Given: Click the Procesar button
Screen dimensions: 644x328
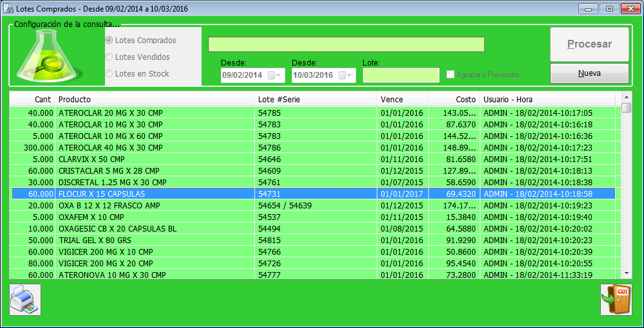Looking at the screenshot, I should (589, 44).
